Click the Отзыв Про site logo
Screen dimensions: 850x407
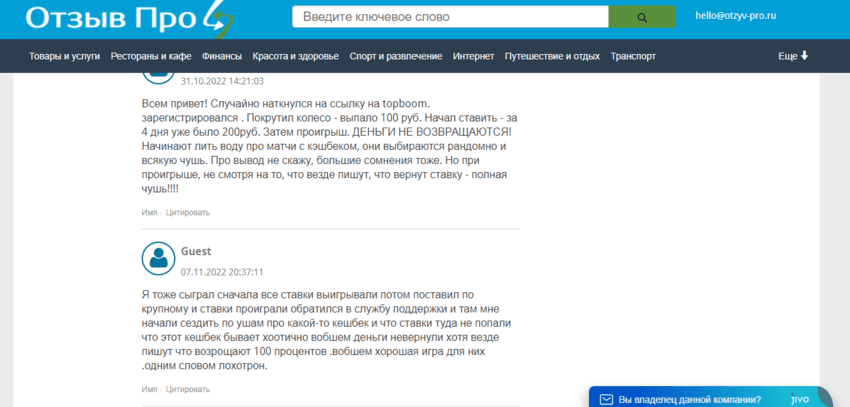click(130, 20)
